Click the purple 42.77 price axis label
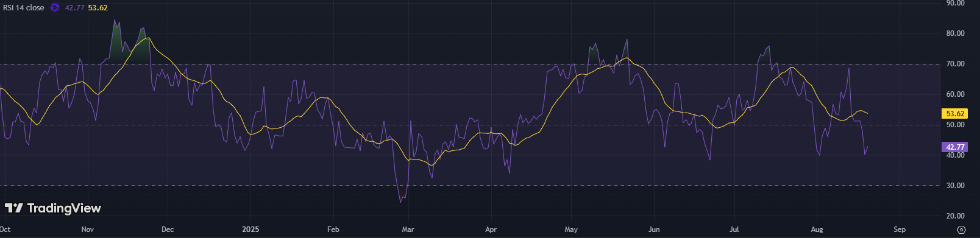980x238 pixels. (954, 147)
